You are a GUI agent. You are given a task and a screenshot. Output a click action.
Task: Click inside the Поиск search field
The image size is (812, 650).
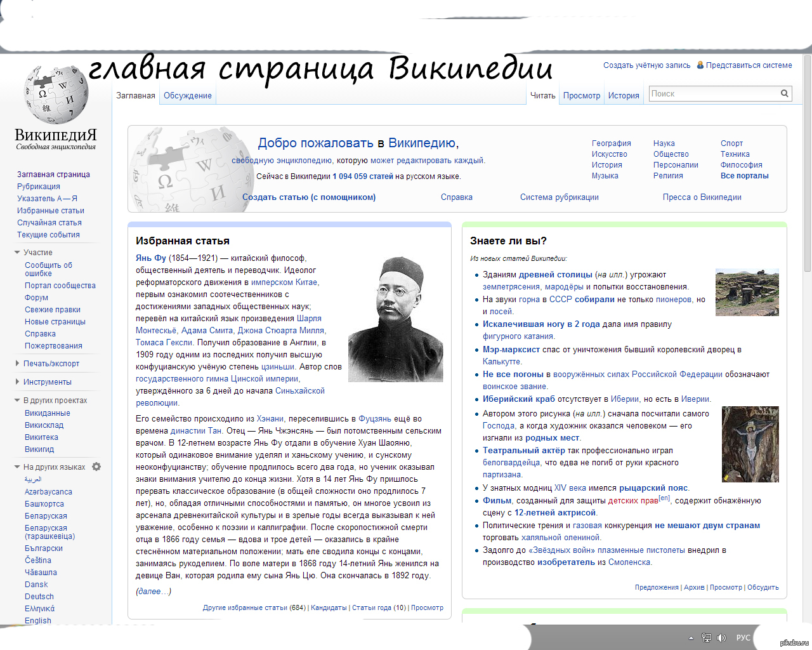pos(714,94)
